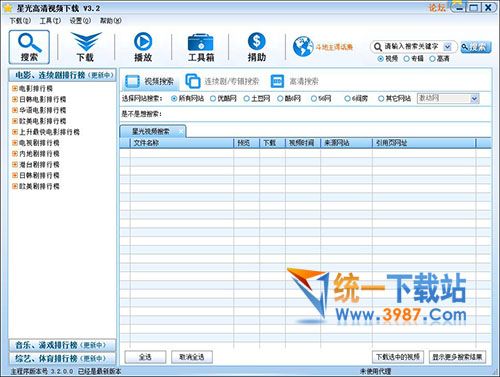This screenshot has height=377, width=500.
Task: Expand 电影、连续剧排行榜 panel header
Action: (62, 75)
